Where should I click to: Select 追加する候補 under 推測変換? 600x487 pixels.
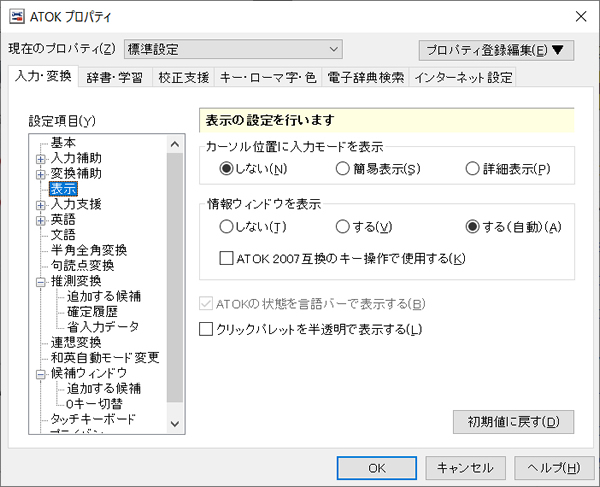tap(104, 296)
